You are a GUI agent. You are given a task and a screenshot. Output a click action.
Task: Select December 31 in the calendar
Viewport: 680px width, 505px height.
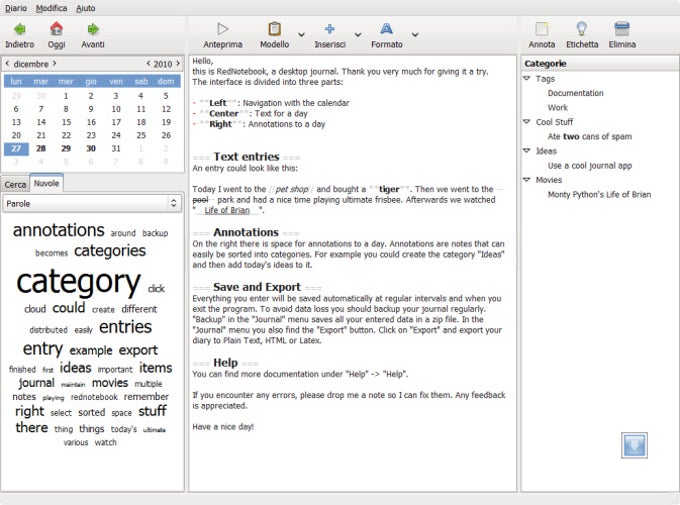pos(116,148)
